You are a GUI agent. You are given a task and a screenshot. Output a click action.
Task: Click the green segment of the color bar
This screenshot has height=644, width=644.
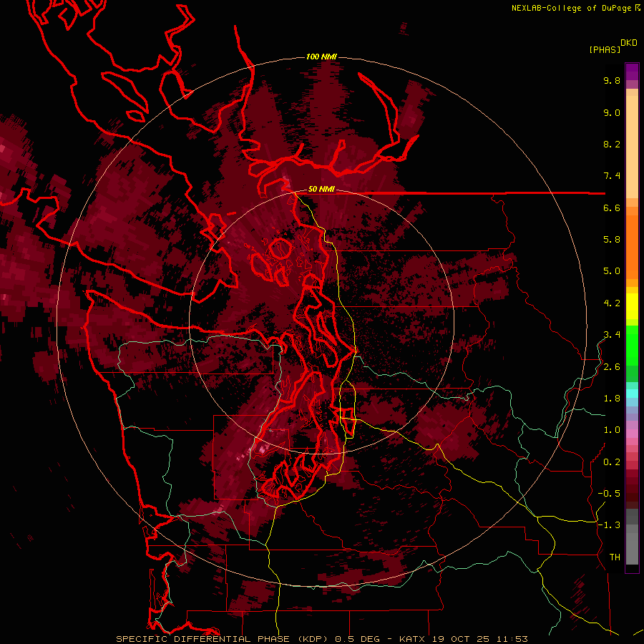pos(632,345)
